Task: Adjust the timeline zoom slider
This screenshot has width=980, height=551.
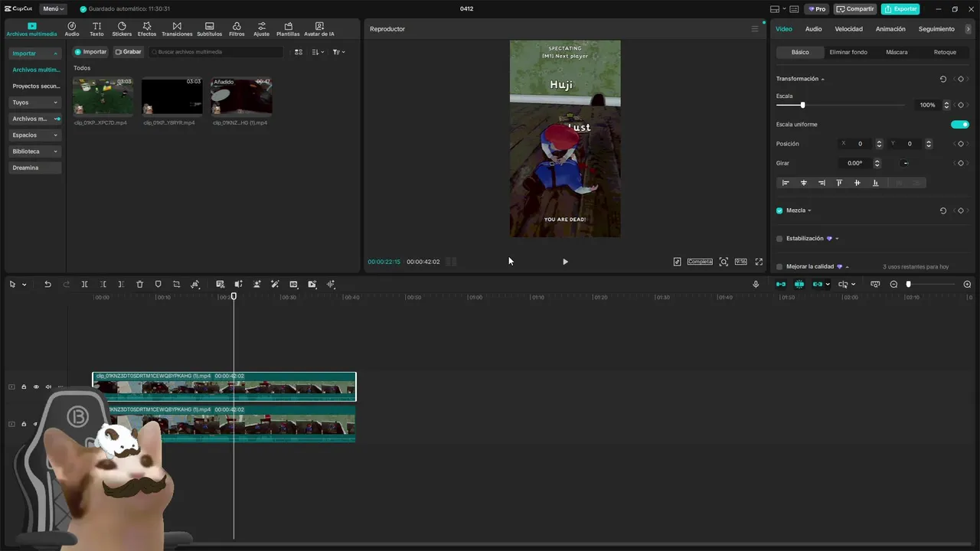Action: [909, 284]
